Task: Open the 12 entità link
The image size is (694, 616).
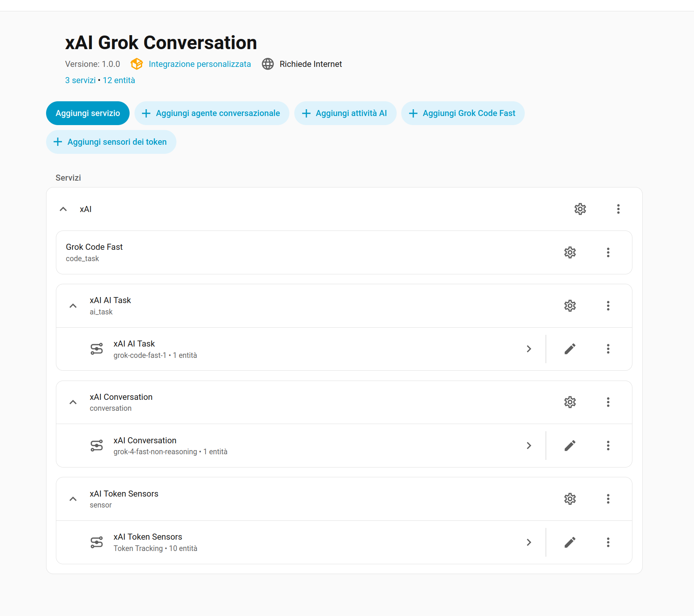Action: pos(119,80)
